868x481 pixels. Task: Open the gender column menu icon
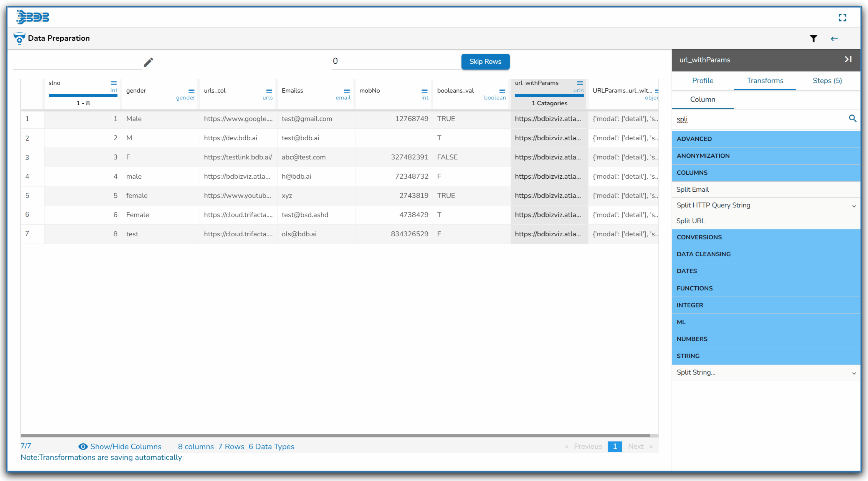191,91
